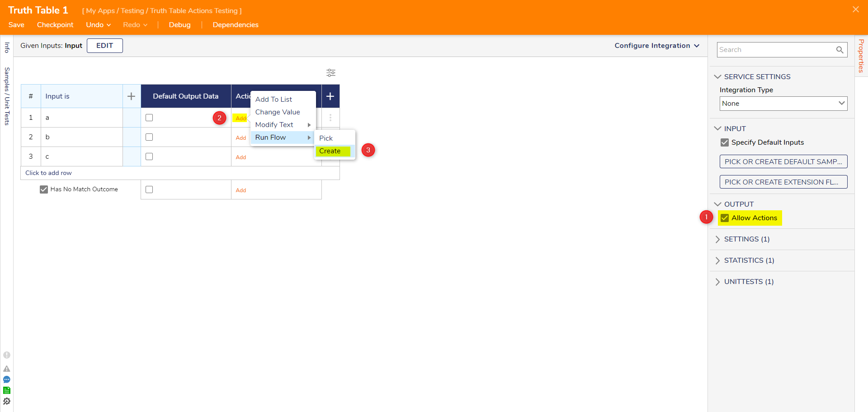Open the table settings sliders icon
The height and width of the screenshot is (412, 868).
coord(331,72)
